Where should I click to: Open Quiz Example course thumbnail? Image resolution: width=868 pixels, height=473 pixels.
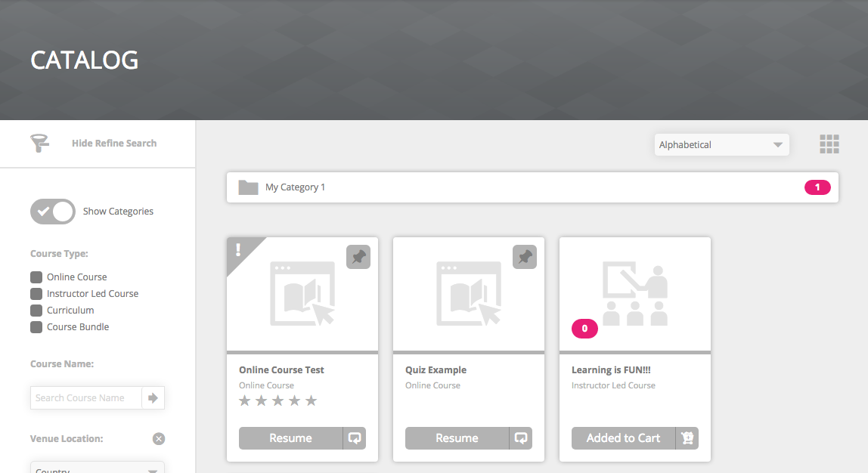pyautogui.click(x=469, y=294)
